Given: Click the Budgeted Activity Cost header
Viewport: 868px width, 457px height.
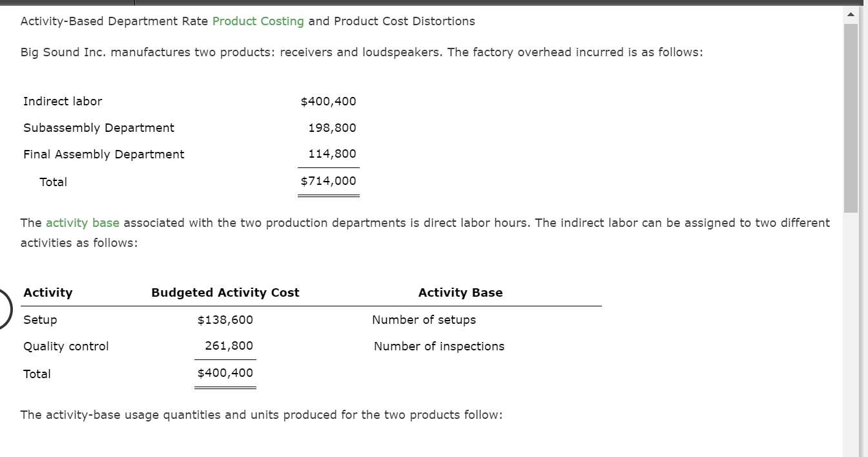Looking at the screenshot, I should coord(225,292).
